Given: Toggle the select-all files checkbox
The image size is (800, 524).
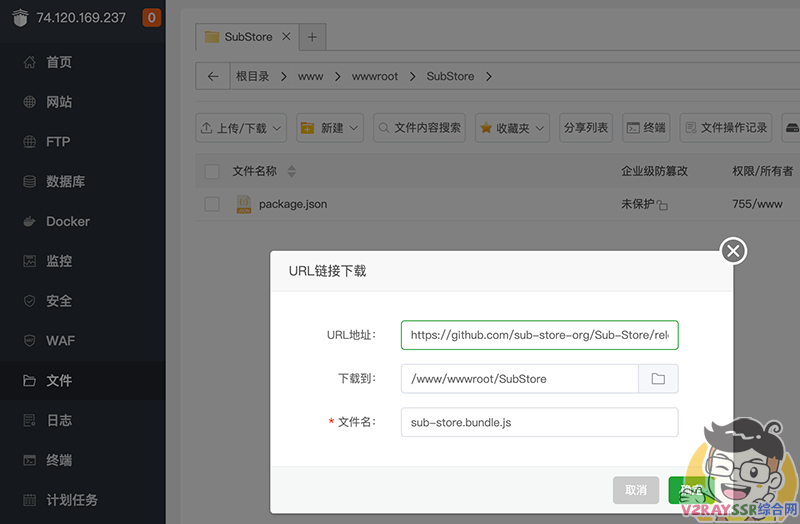Looking at the screenshot, I should click(x=212, y=171).
